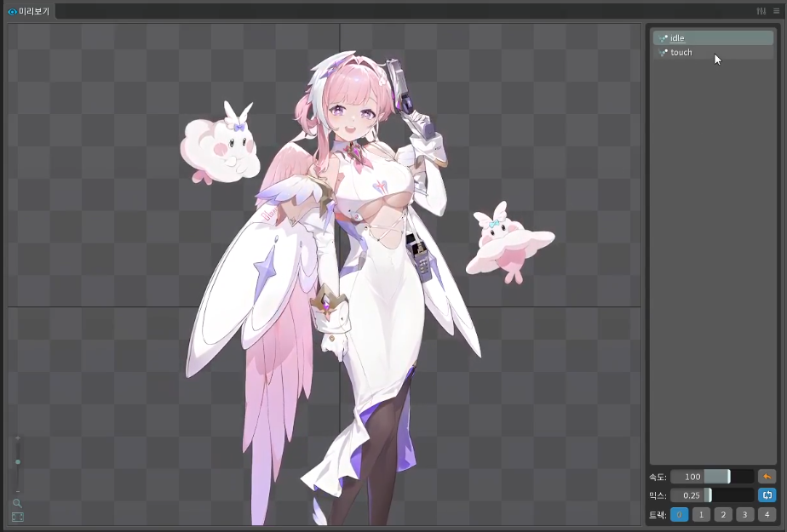Image resolution: width=787 pixels, height=532 pixels.
Task: Click the eye icon on preview tab
Action: tap(13, 12)
